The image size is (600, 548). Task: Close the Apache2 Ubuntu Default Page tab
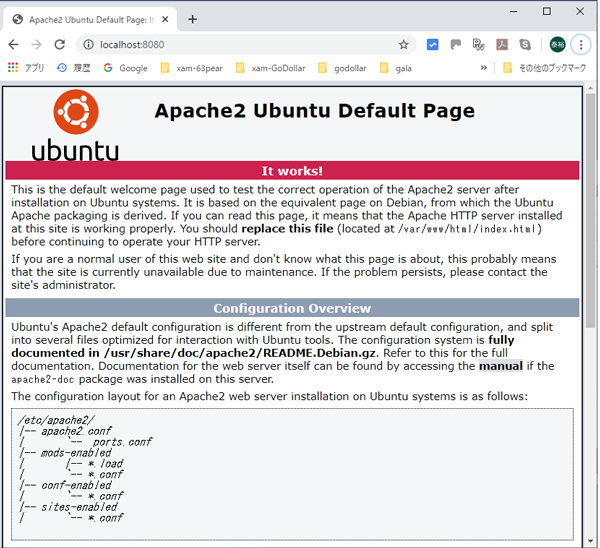(165, 19)
